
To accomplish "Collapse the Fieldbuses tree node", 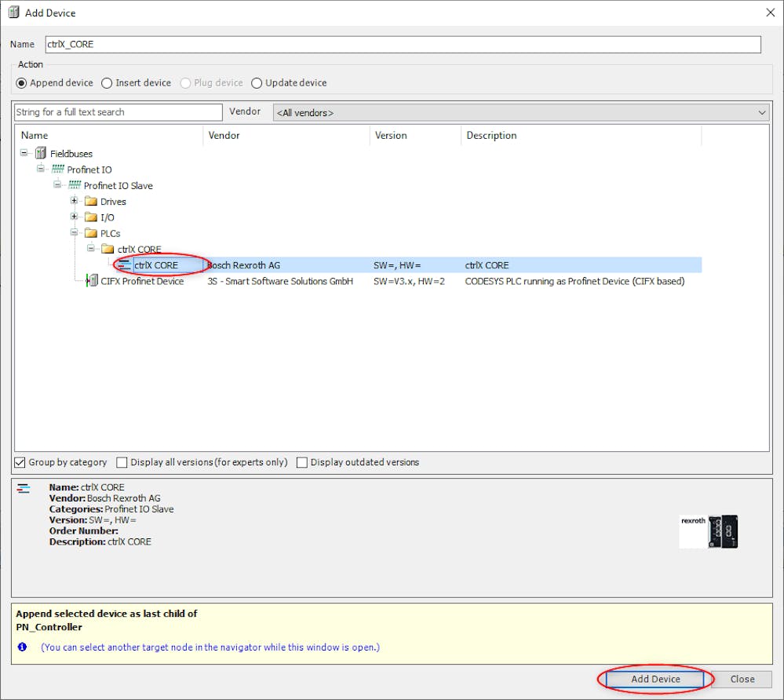I will [24, 152].
